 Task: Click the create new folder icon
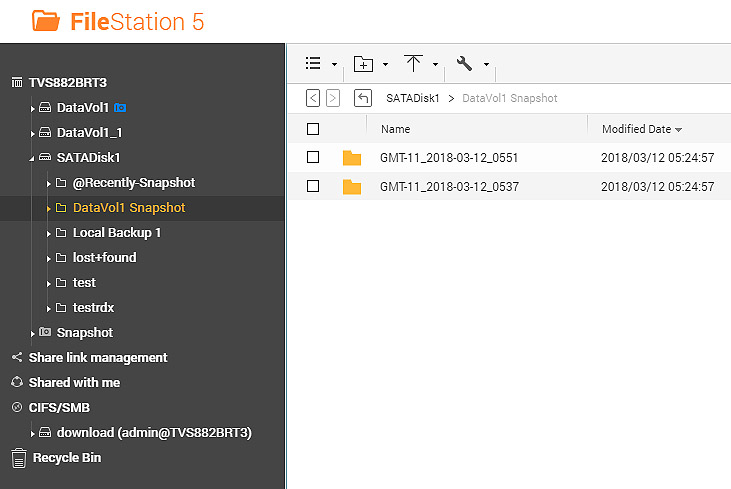[364, 64]
